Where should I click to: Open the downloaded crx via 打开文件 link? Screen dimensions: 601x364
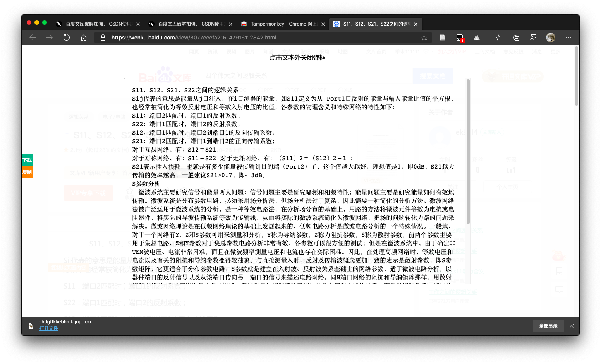point(48,328)
